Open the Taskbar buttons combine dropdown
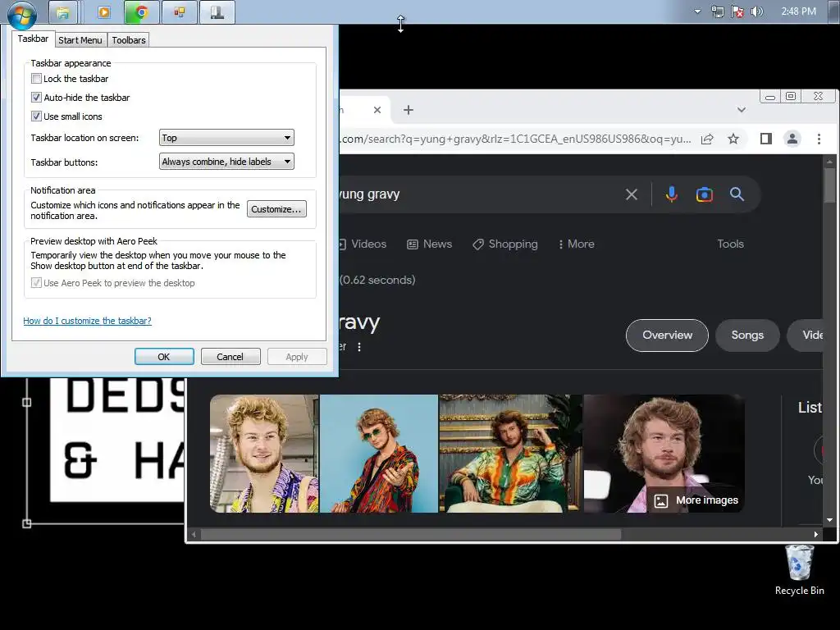 coord(226,162)
